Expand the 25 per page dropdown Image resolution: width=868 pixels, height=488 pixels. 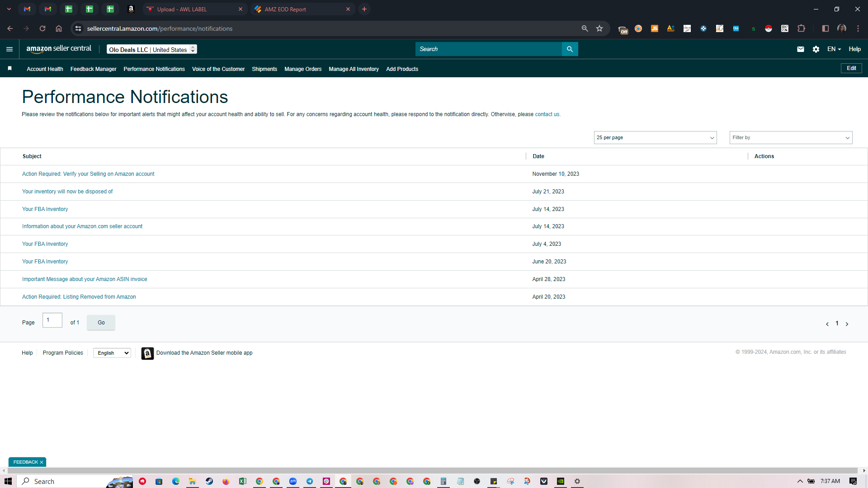tap(655, 138)
